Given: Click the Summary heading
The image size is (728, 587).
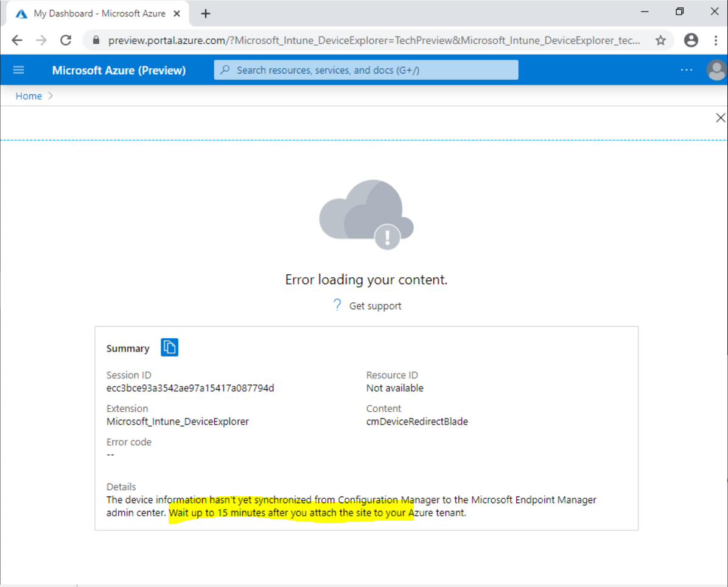Looking at the screenshot, I should click(x=128, y=349).
